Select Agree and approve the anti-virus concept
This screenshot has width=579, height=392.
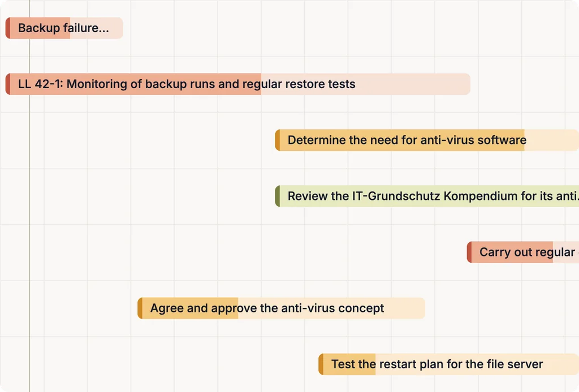point(282,308)
